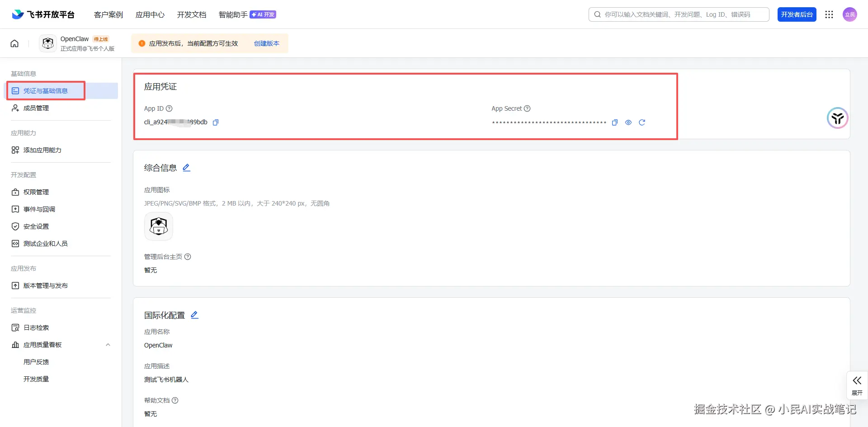Click the masked App Secret value
Viewport: 868px width, 427px height.
pyautogui.click(x=549, y=123)
